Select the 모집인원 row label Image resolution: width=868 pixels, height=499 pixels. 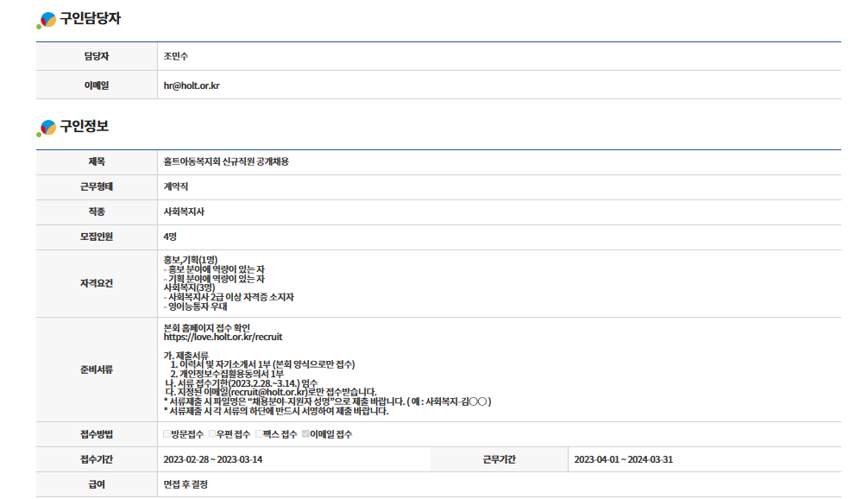[97, 237]
